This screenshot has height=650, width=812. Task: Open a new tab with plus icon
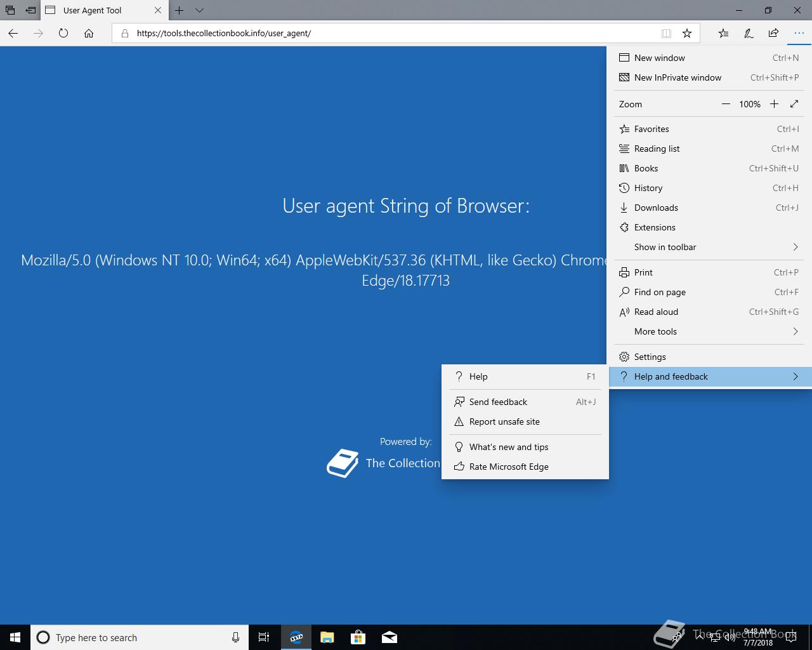(180, 10)
